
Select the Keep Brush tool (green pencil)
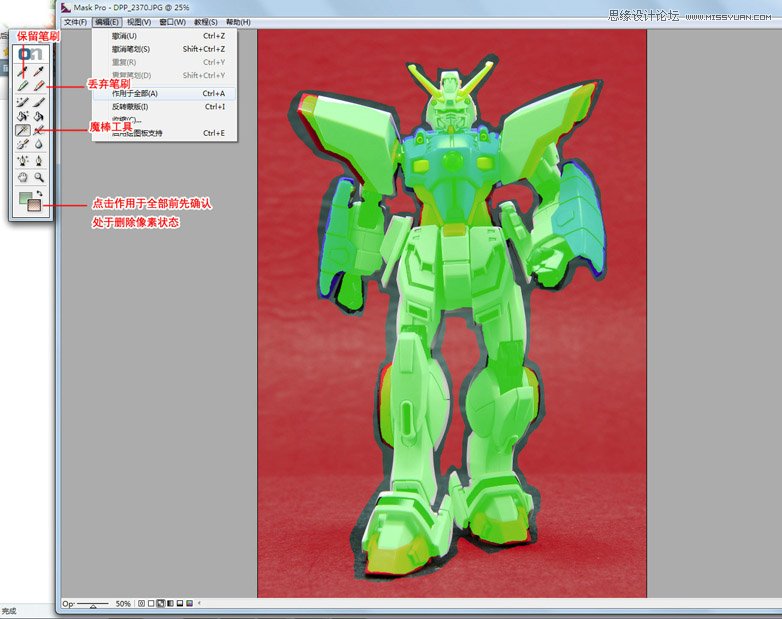point(22,86)
